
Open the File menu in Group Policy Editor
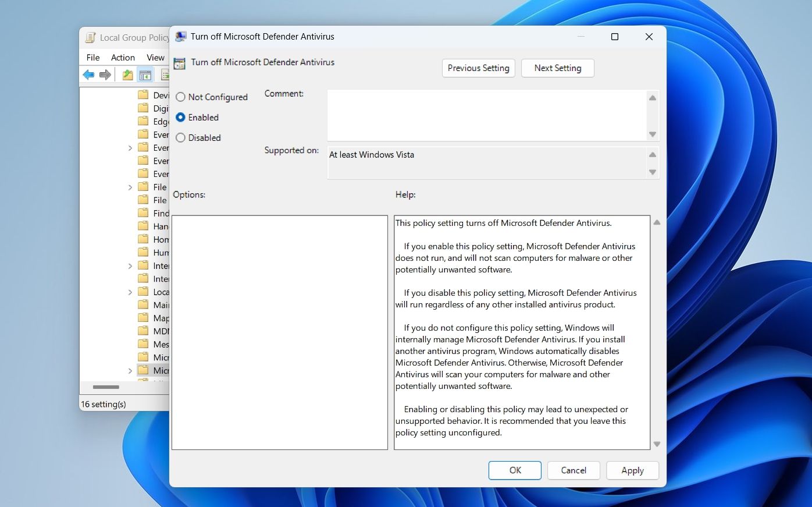point(93,58)
